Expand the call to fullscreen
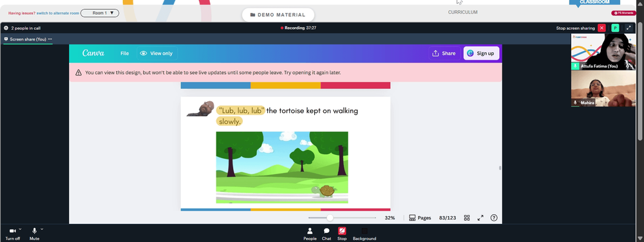The width and height of the screenshot is (644, 242). tap(629, 28)
